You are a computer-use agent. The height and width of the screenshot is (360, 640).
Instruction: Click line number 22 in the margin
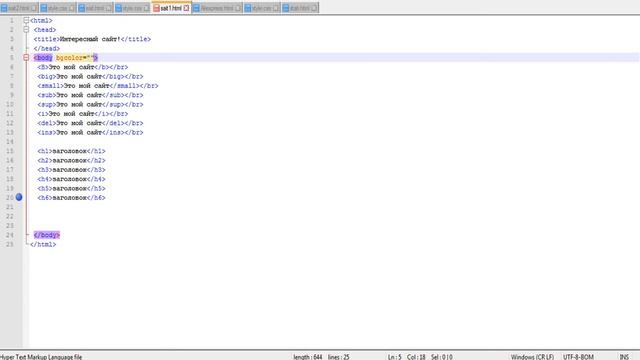point(10,216)
